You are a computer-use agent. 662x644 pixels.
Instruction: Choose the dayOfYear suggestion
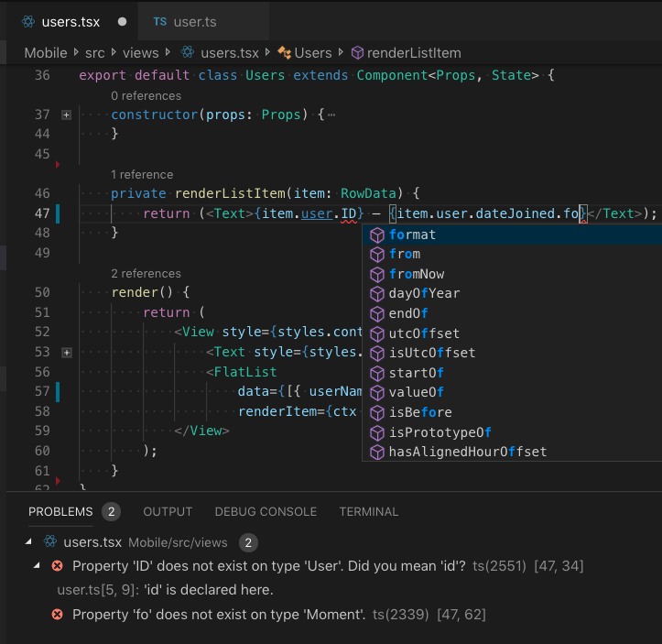(512, 293)
